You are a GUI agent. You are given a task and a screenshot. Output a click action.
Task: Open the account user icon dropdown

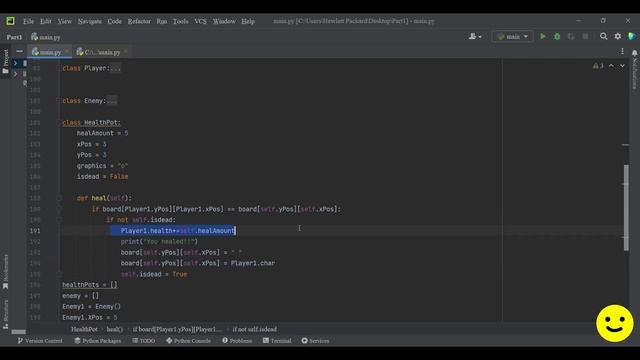[x=475, y=36]
